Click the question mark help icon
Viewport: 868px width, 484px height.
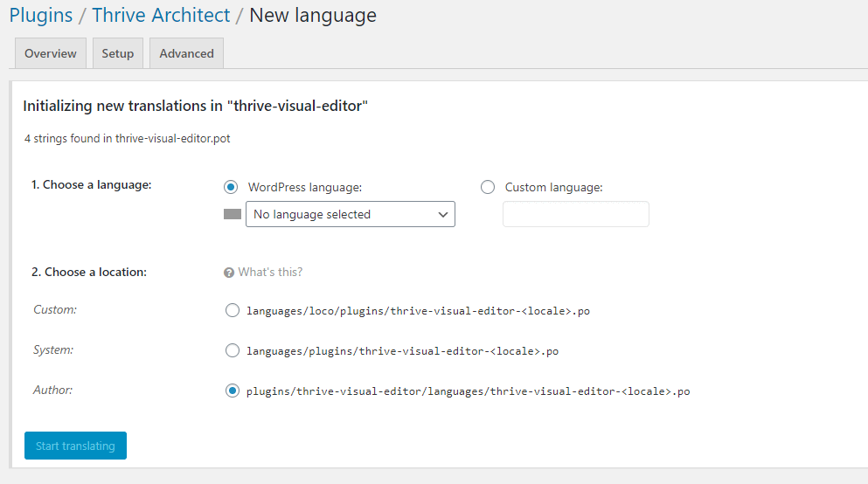229,273
